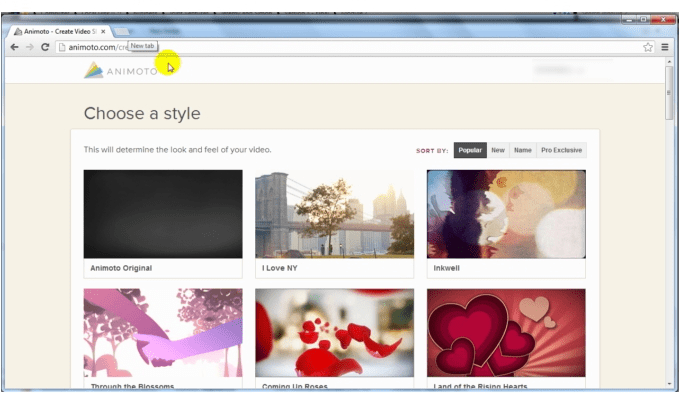Click the I Love NY label
Image resolution: width=680 pixels, height=393 pixels.
click(280, 268)
